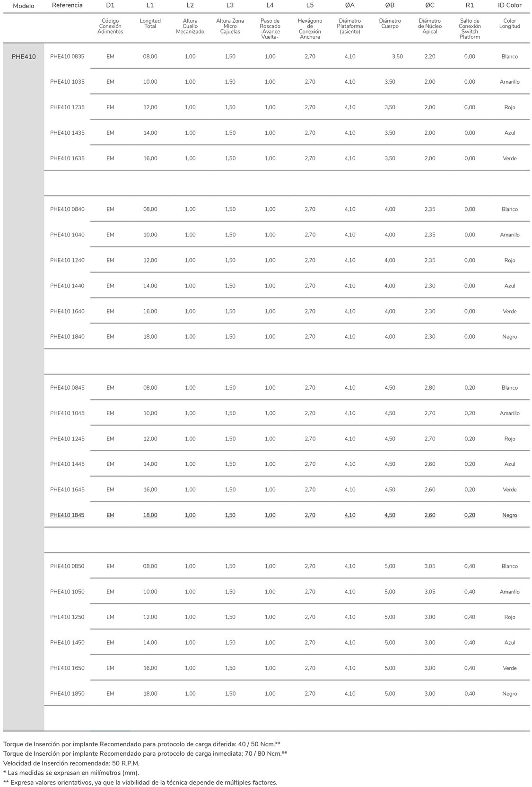
Task: Select the Referencia column header
Action: [67, 5]
